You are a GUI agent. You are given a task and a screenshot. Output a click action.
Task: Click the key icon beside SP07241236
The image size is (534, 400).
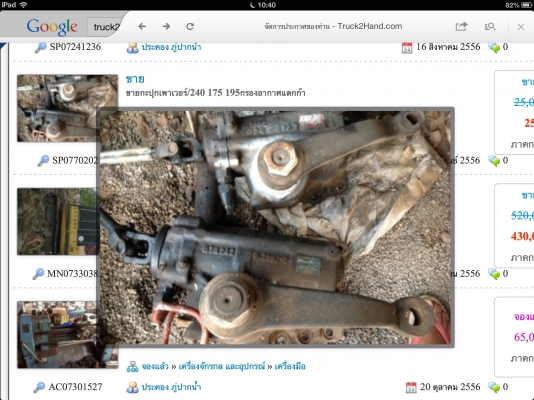pyautogui.click(x=41, y=47)
